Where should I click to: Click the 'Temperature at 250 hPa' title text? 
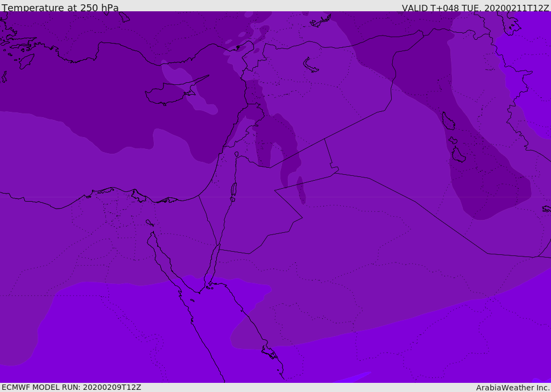coord(60,8)
